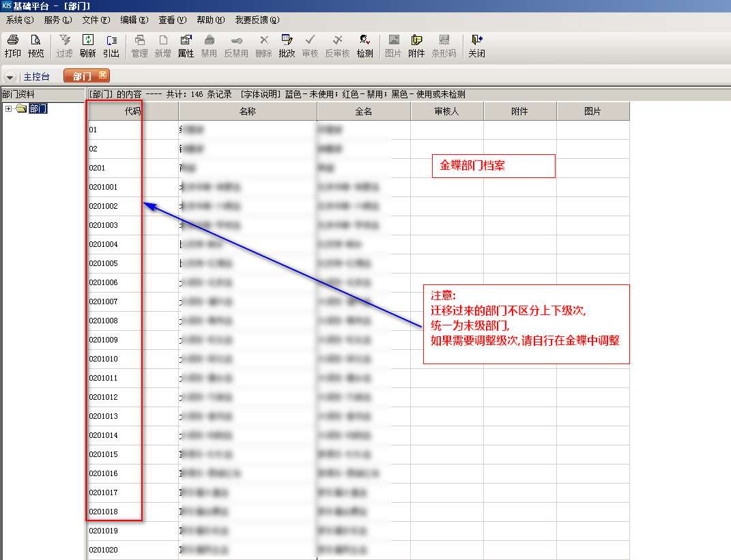
Task: Click the 引出 export icon
Action: (x=111, y=46)
